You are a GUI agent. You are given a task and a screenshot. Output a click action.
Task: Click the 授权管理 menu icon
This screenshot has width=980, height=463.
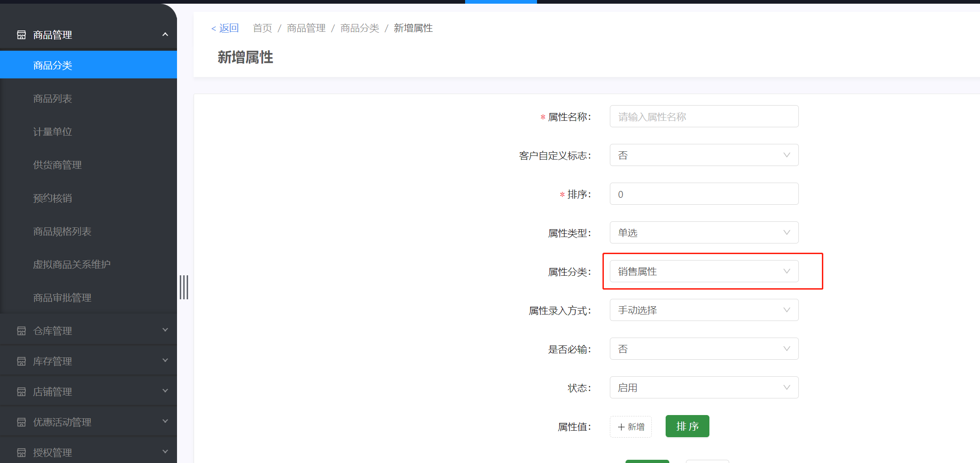tap(21, 452)
